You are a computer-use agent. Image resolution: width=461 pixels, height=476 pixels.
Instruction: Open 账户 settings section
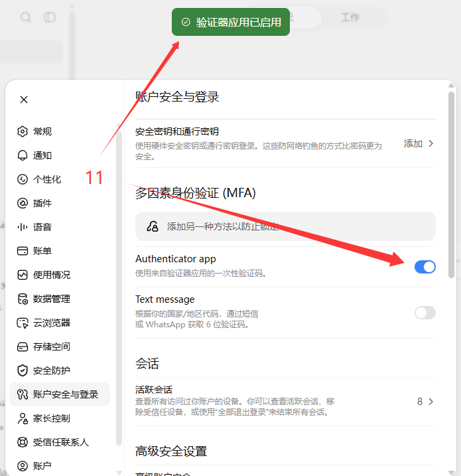point(60,466)
